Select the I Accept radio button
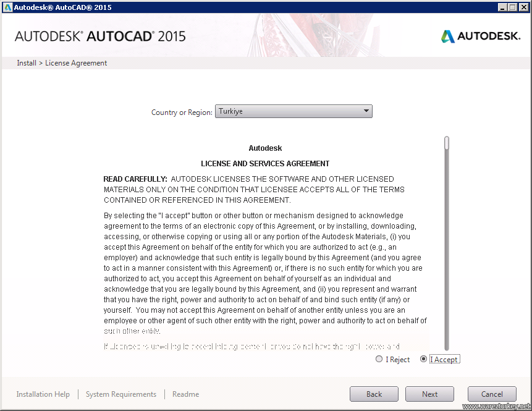Image resolution: width=532 pixels, height=411 pixels. 423,359
